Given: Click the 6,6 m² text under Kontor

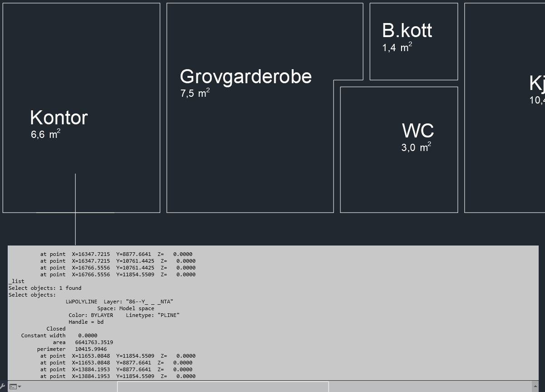Looking at the screenshot, I should [x=45, y=134].
